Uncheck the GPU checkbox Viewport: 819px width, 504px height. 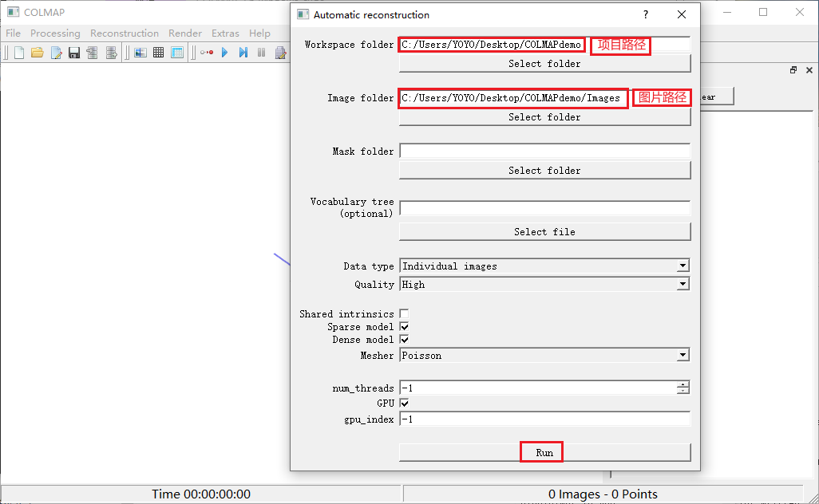(x=404, y=403)
